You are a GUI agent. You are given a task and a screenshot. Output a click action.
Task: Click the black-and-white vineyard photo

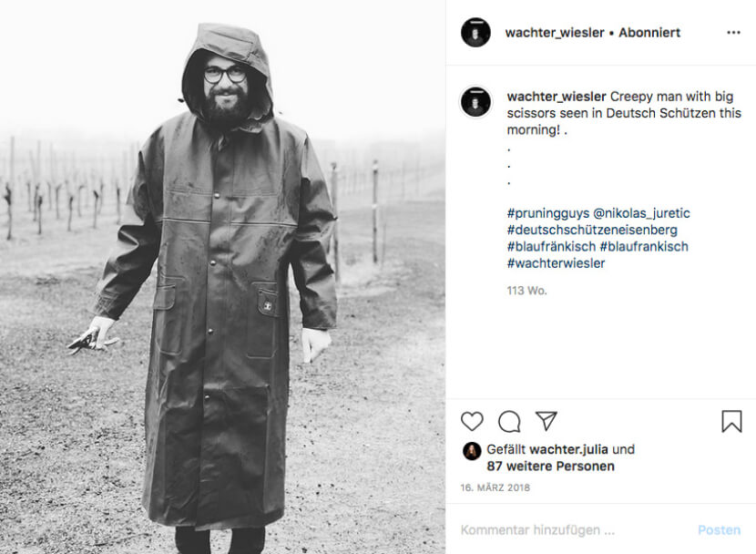(x=223, y=277)
